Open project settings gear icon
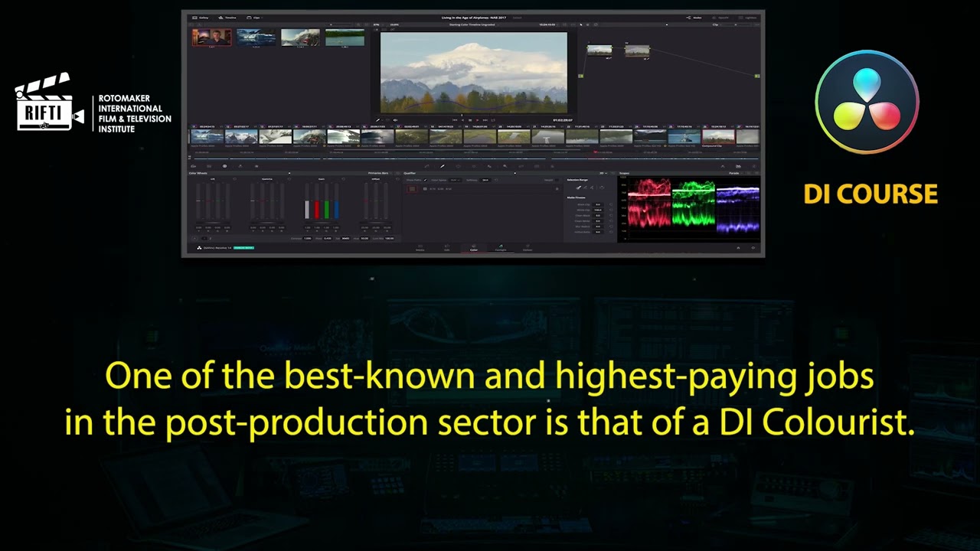The image size is (980, 551). 753,248
